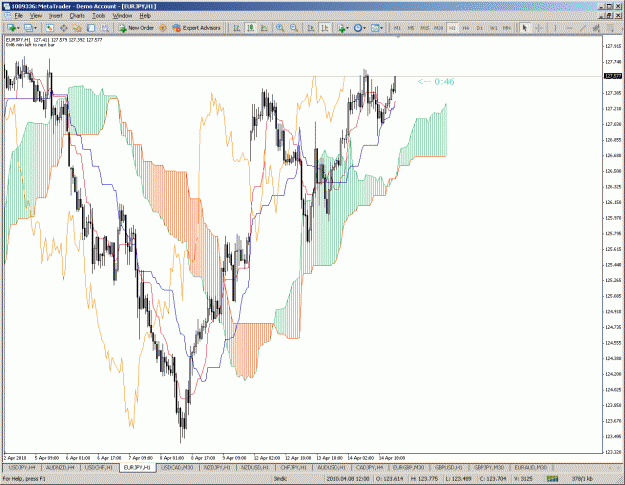Select the Equidistant Channel tool

click(x=596, y=28)
